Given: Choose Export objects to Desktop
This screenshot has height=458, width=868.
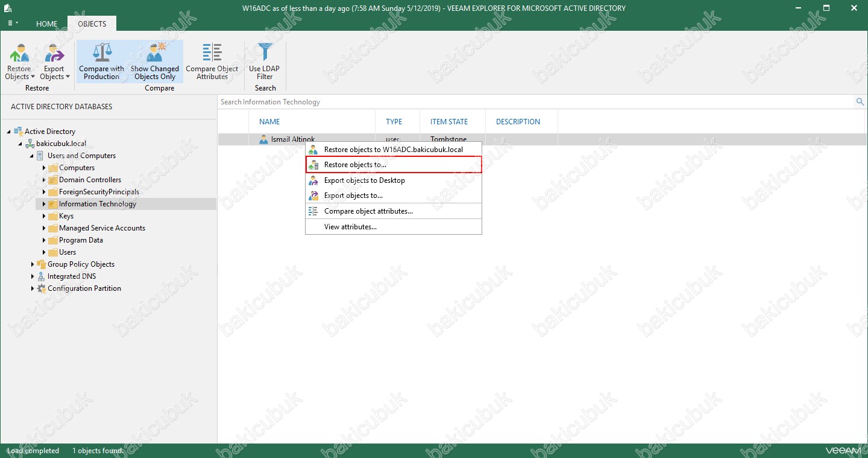Looking at the screenshot, I should click(x=394, y=180).
